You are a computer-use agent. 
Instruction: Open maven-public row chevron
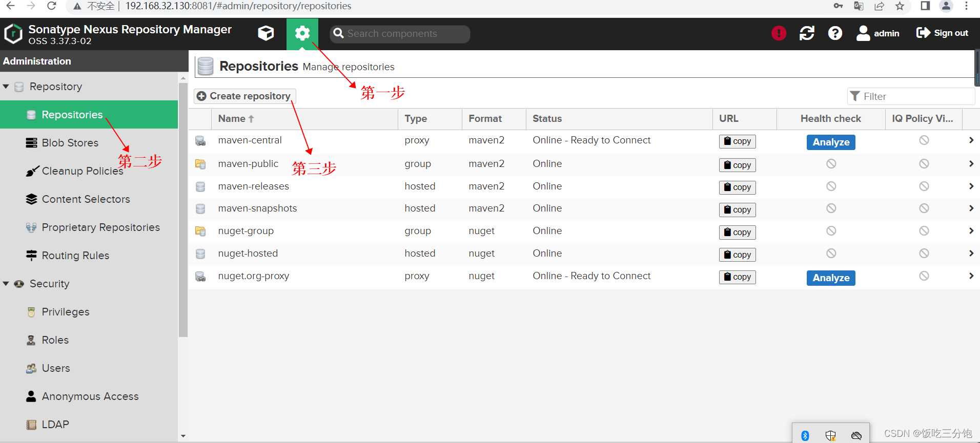[971, 164]
